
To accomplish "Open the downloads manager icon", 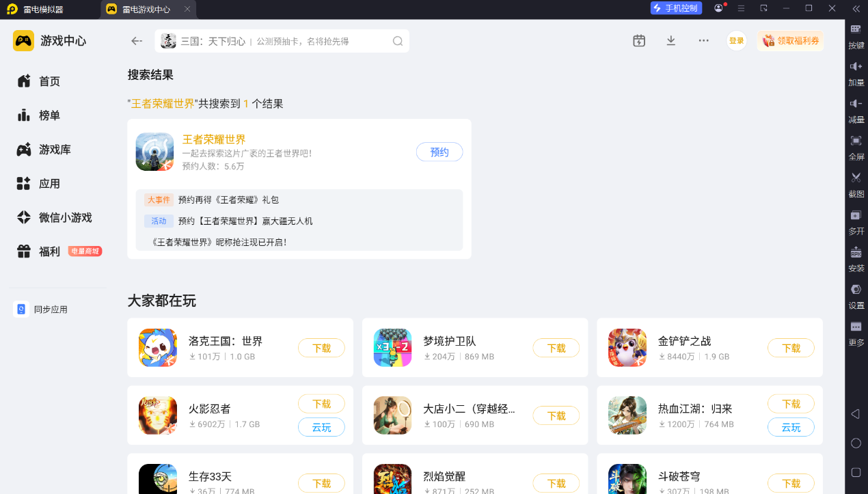I will (x=671, y=41).
